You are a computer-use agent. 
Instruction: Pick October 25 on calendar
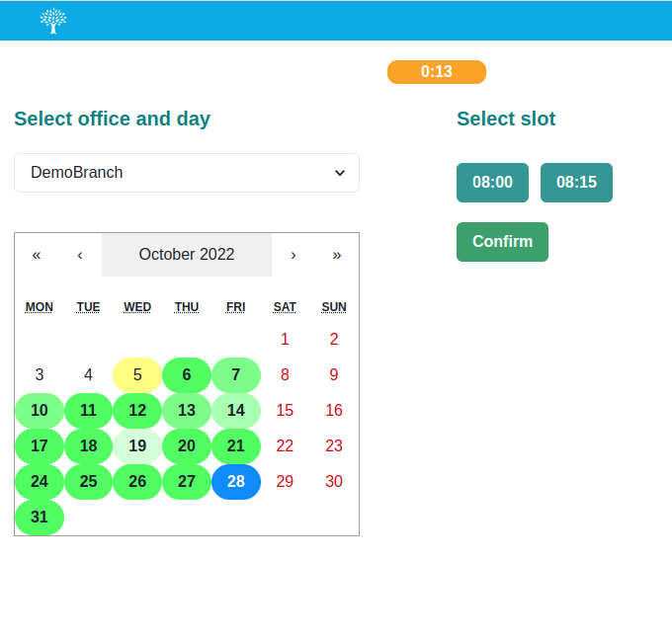88,481
